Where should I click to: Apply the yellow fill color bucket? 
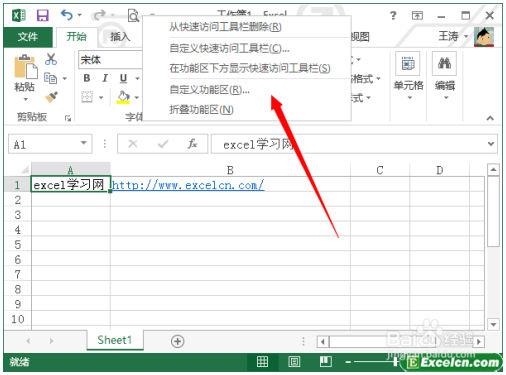tap(123, 98)
